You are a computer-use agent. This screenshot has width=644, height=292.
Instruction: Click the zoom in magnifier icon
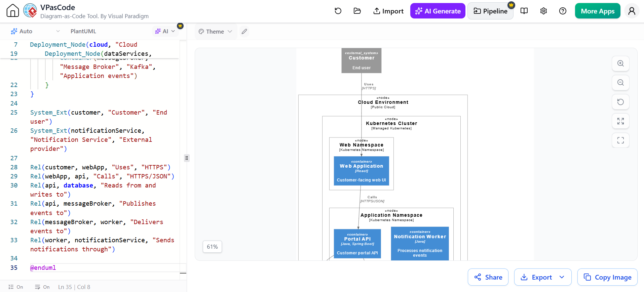[620, 64]
